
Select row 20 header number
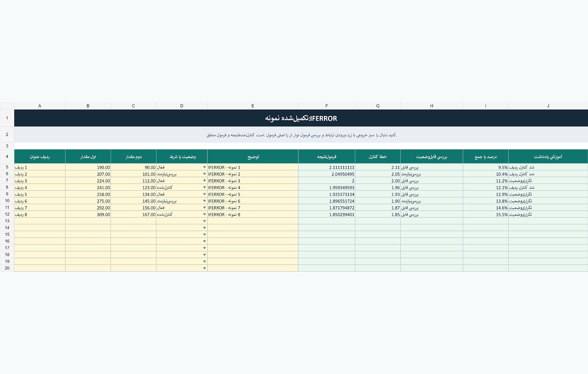[7, 268]
